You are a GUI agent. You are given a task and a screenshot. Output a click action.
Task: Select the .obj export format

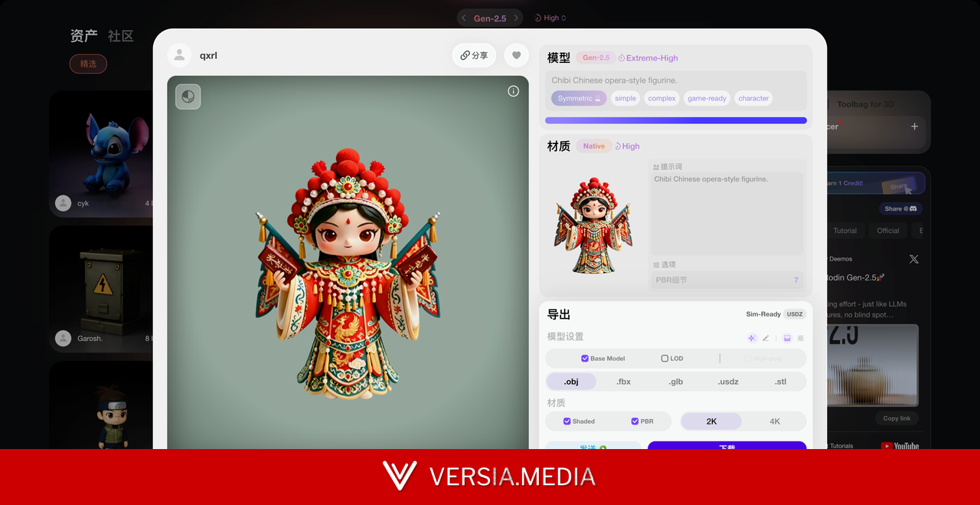pos(571,382)
